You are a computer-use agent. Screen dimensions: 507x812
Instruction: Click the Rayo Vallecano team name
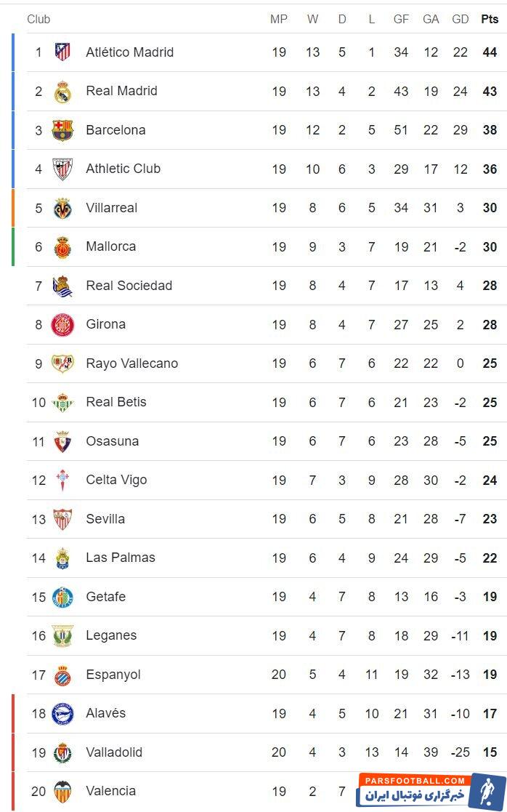pos(131,363)
